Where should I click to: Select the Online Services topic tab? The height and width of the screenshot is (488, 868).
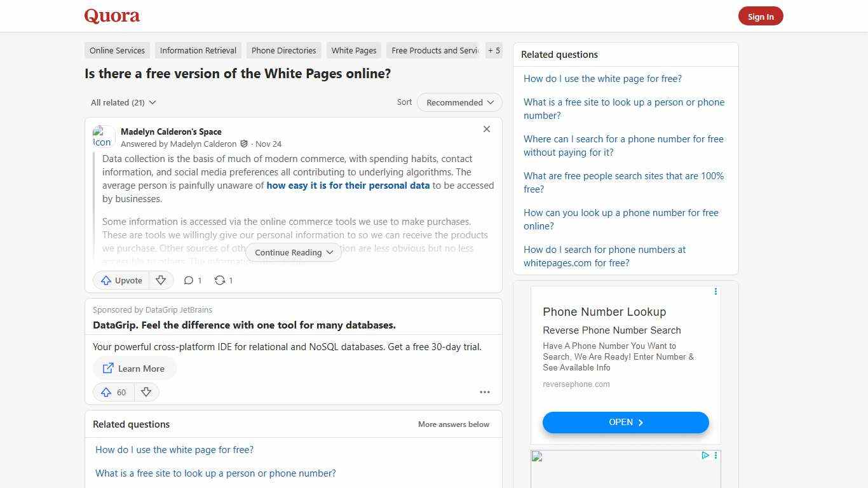(117, 50)
